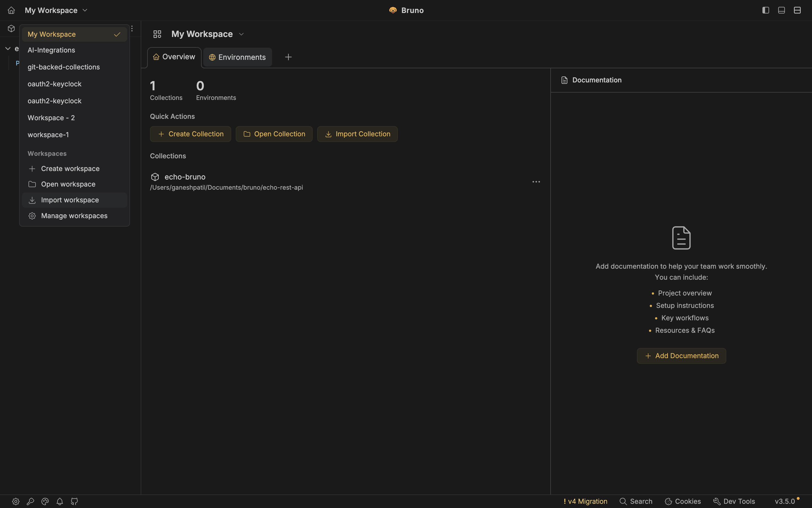
Task: Switch to AI-Integrations workspace
Action: (x=74, y=50)
